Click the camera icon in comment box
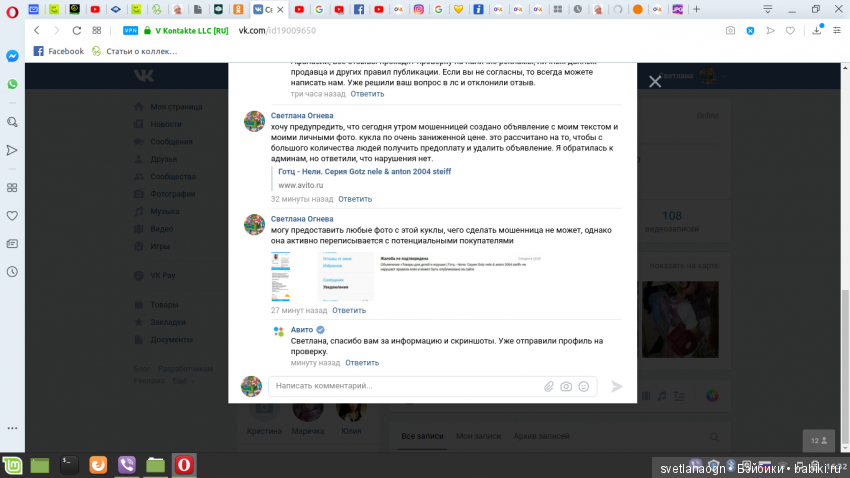Image resolution: width=850 pixels, height=478 pixels. (x=566, y=386)
